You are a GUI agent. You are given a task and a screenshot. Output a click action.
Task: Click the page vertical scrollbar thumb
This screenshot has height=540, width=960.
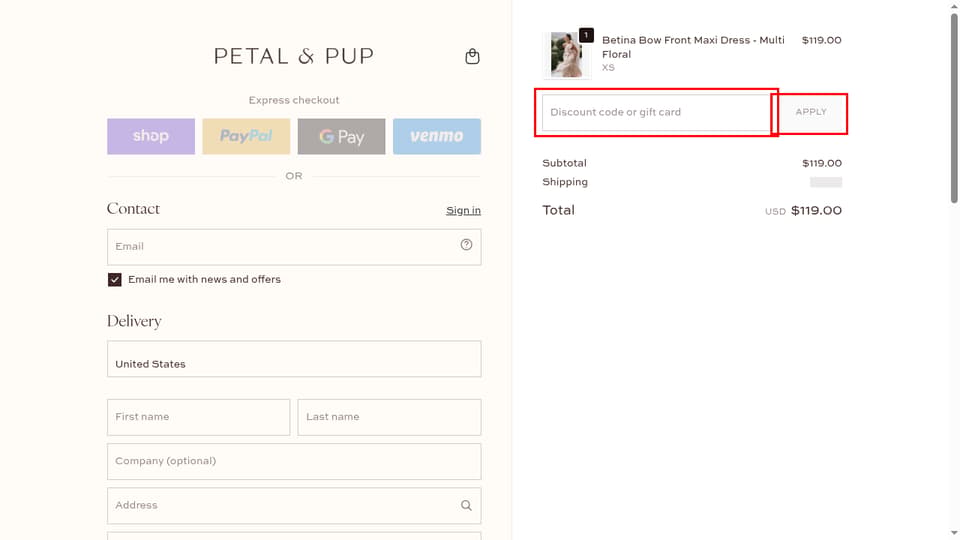(954, 108)
